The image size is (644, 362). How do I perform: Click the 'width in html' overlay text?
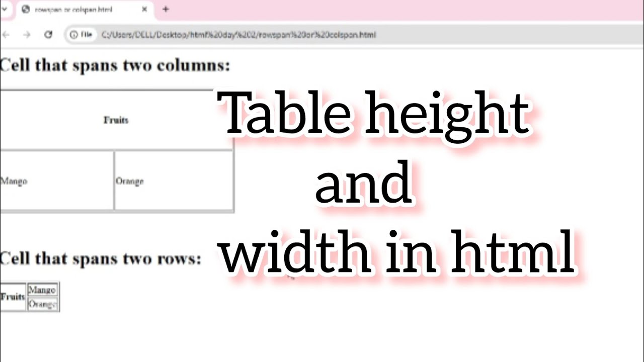397,251
